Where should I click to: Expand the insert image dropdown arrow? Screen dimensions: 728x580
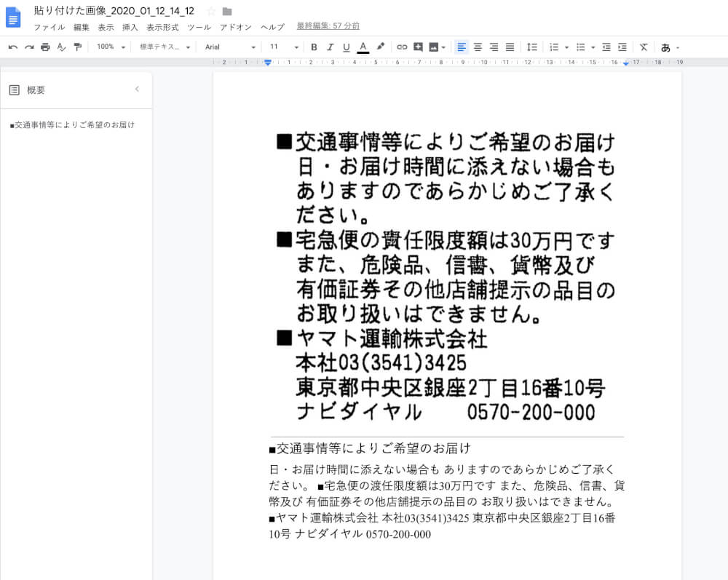click(x=443, y=47)
